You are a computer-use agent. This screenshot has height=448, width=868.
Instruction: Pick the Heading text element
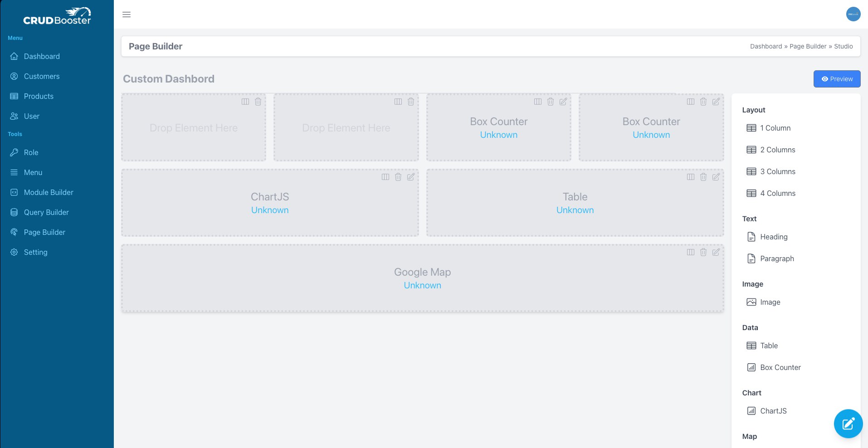(x=773, y=237)
